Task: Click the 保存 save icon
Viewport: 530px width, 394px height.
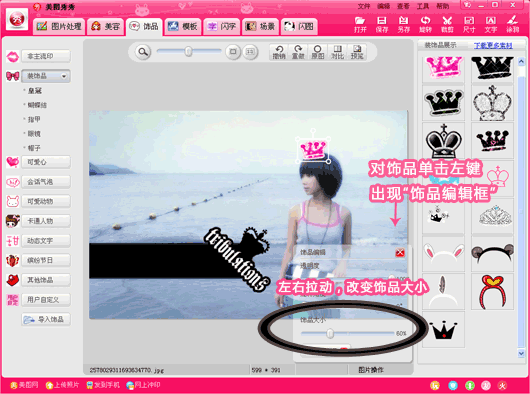Action: point(382,25)
